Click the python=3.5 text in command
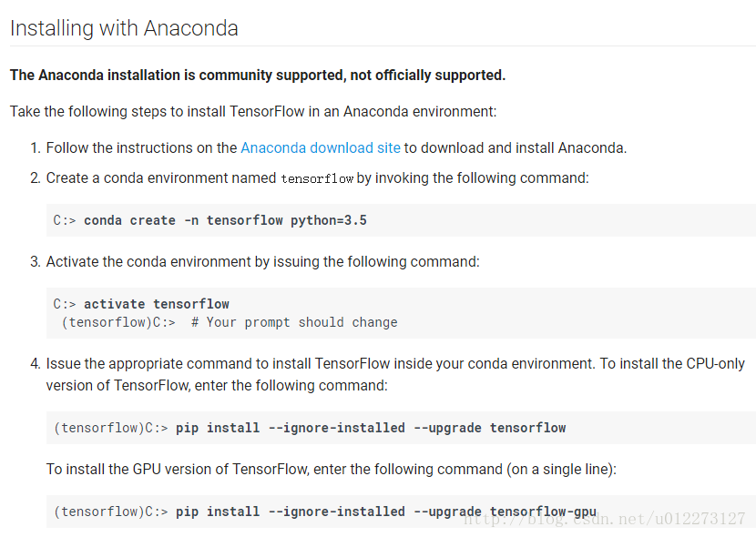The height and width of the screenshot is (537, 756). click(x=328, y=220)
